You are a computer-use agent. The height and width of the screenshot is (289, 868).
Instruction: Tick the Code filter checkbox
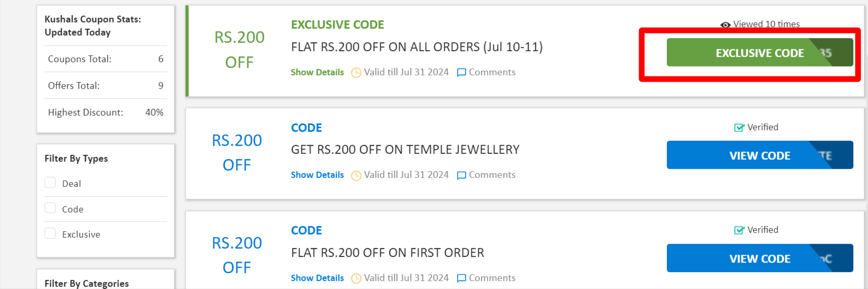pos(50,208)
